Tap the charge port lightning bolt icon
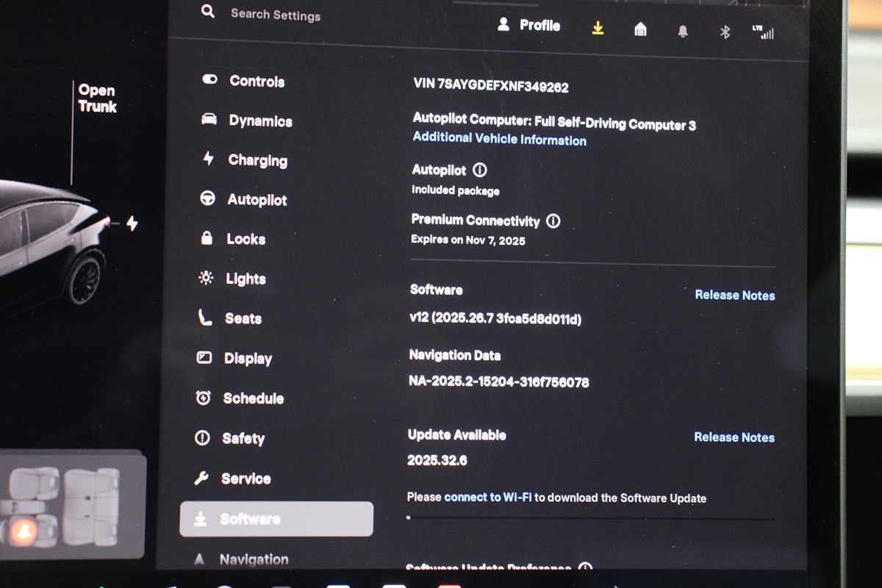This screenshot has width=882, height=588. coord(132,223)
